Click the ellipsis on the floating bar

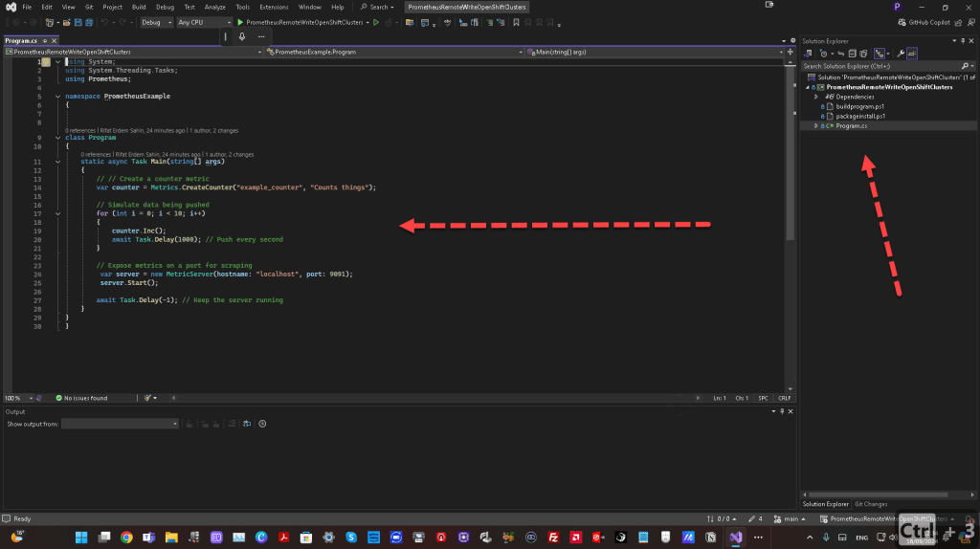click(261, 36)
